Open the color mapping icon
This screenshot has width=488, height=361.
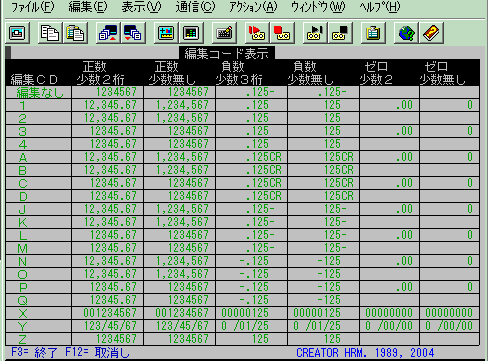tap(191, 33)
